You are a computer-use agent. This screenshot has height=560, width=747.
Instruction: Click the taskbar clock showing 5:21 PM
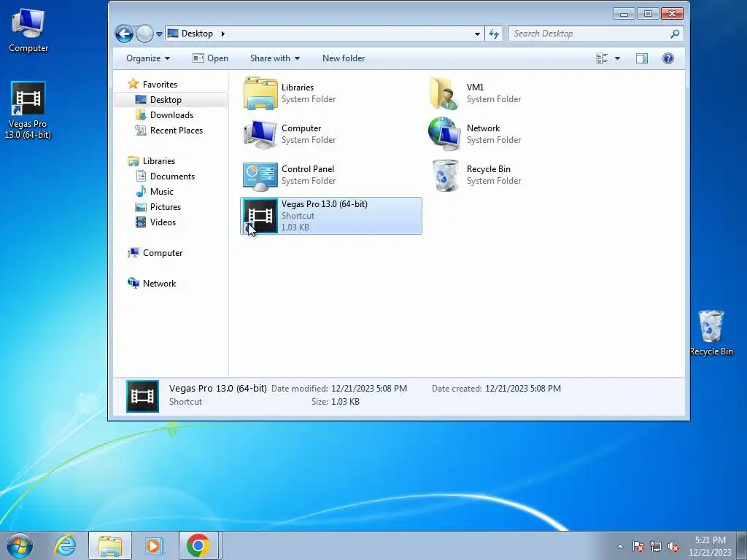click(709, 545)
